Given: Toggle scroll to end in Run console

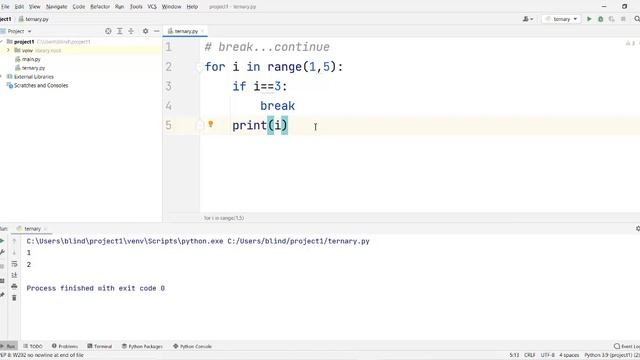Looking at the screenshot, I should click(14, 275).
